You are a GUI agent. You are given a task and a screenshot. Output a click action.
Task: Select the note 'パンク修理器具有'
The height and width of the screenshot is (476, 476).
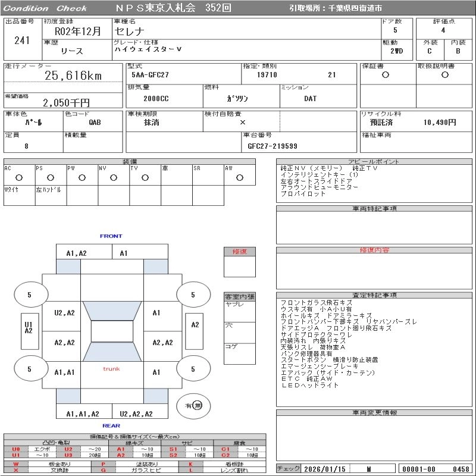pos(306,353)
